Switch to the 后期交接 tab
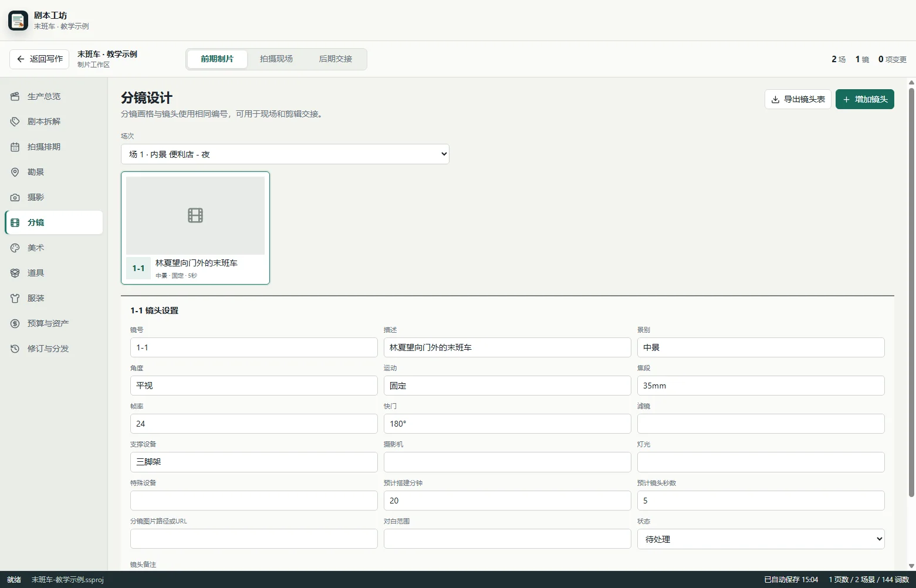 [336, 59]
